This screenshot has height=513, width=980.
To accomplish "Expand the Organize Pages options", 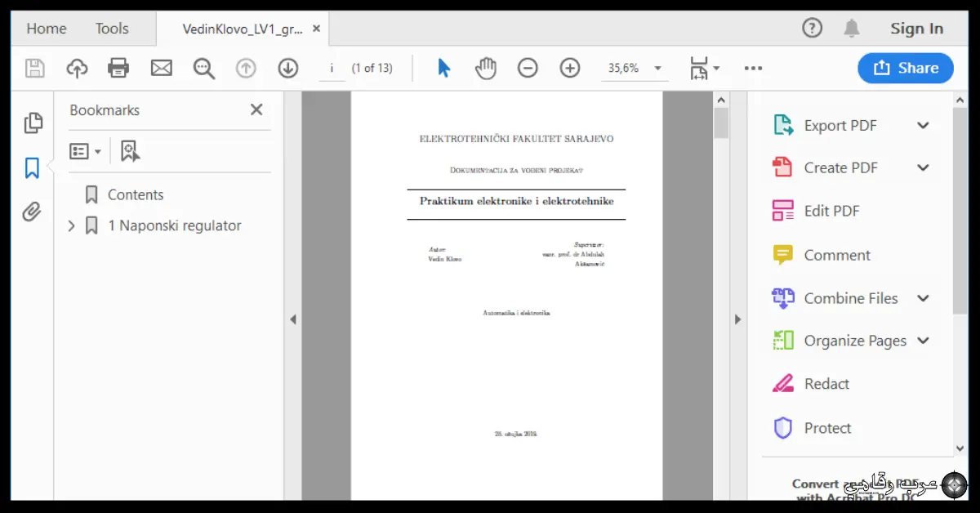I will (x=924, y=341).
